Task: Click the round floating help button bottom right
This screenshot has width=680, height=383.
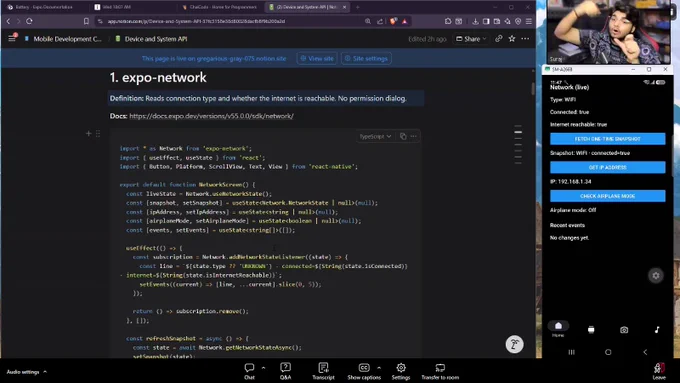Action: pos(514,344)
